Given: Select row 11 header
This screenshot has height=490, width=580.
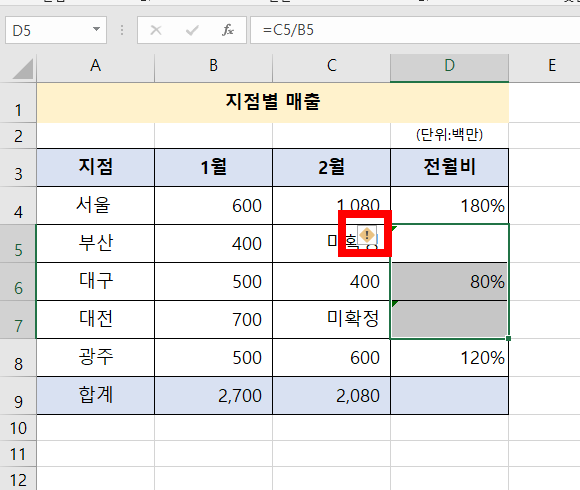Looking at the screenshot, I should 18,454.
